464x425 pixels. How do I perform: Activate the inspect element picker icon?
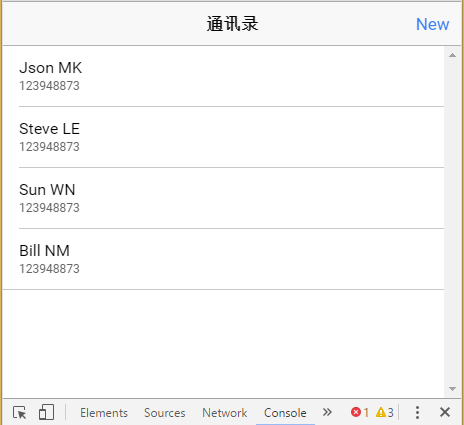coord(20,413)
